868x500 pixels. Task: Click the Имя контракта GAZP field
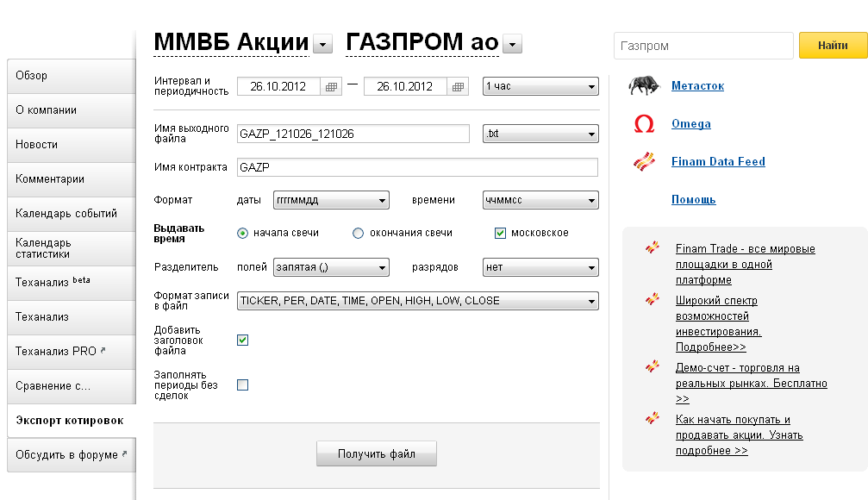point(417,167)
